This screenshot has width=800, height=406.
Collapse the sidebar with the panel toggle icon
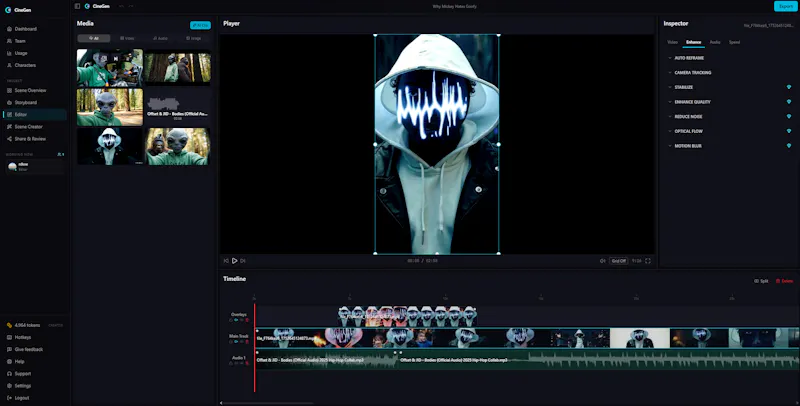77,6
